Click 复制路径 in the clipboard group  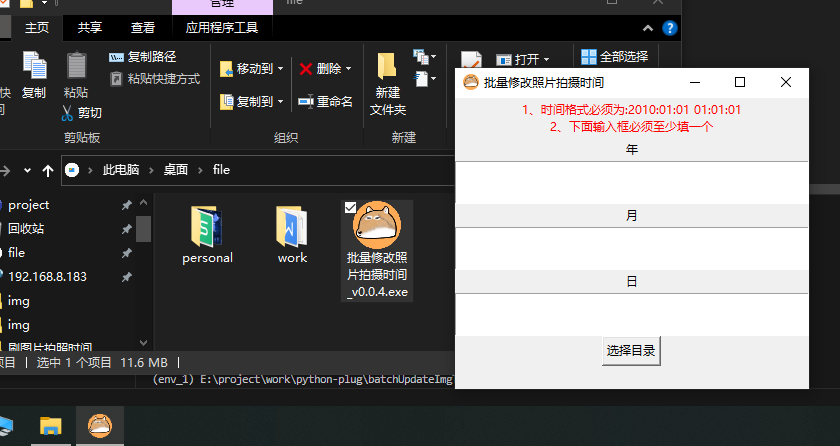[x=142, y=57]
